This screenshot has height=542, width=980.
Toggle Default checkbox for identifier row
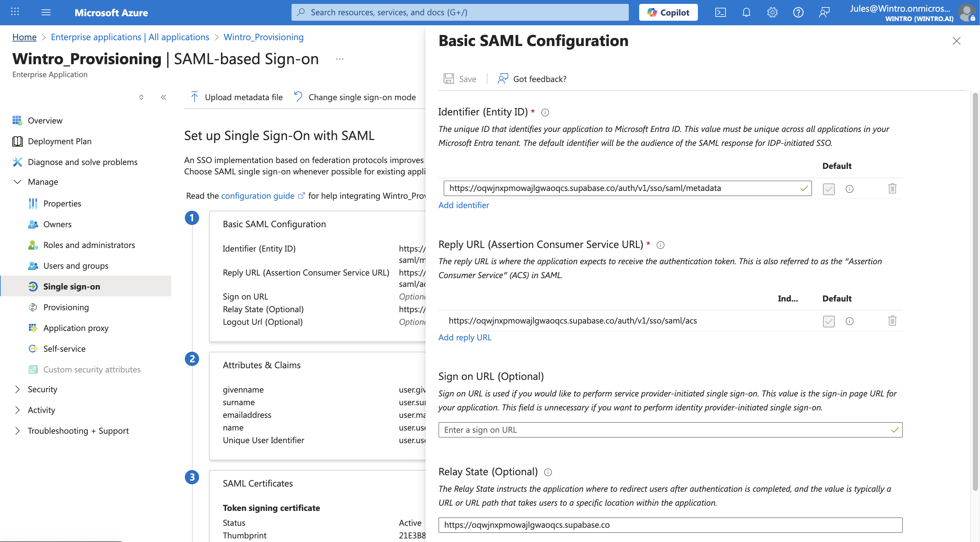pyautogui.click(x=829, y=189)
